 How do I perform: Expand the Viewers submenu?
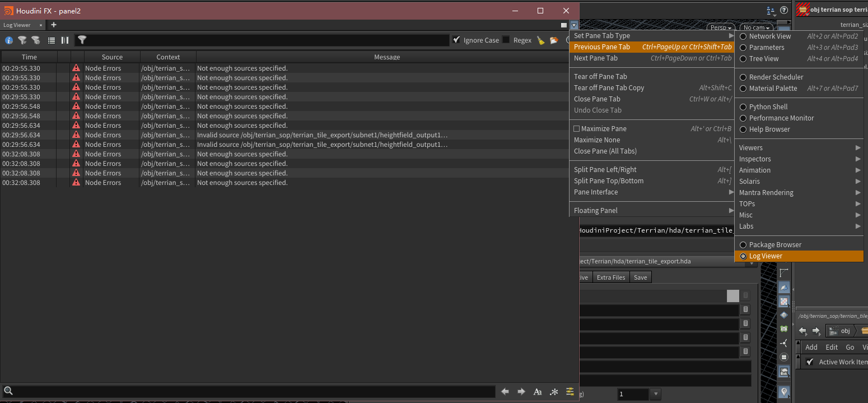coord(799,148)
